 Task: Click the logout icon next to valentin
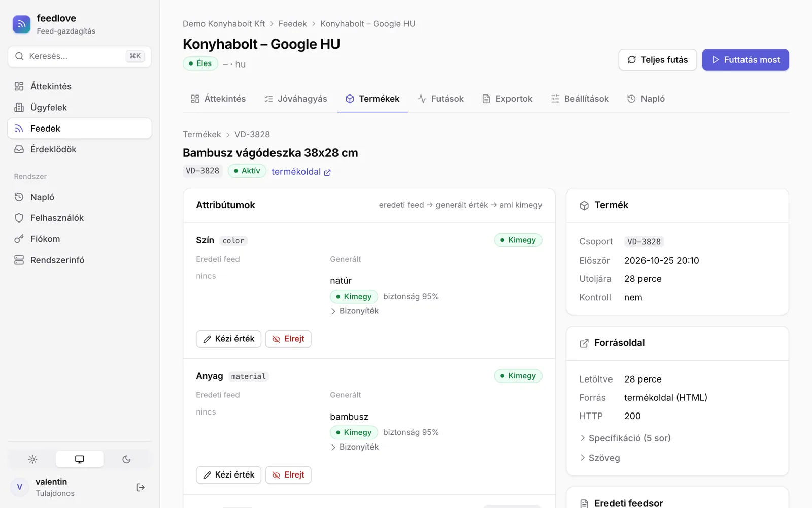(x=141, y=487)
